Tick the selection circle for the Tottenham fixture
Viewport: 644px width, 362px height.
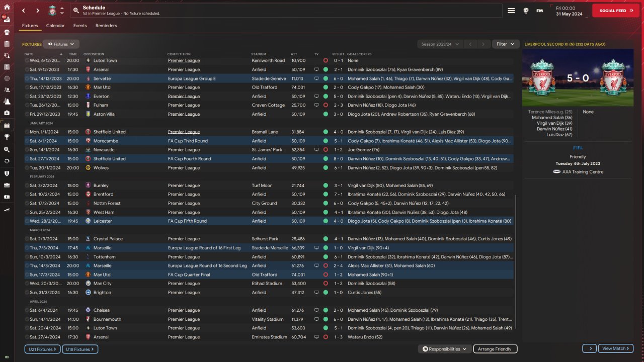click(27, 257)
